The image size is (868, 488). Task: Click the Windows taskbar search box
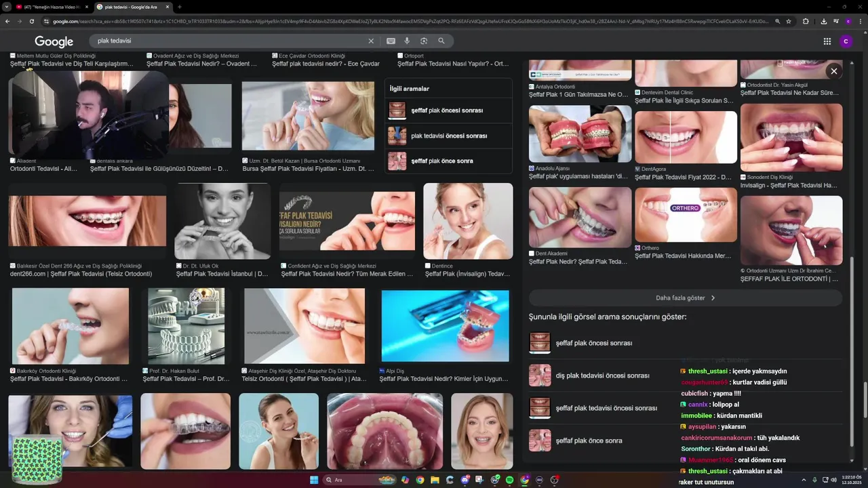(360, 480)
